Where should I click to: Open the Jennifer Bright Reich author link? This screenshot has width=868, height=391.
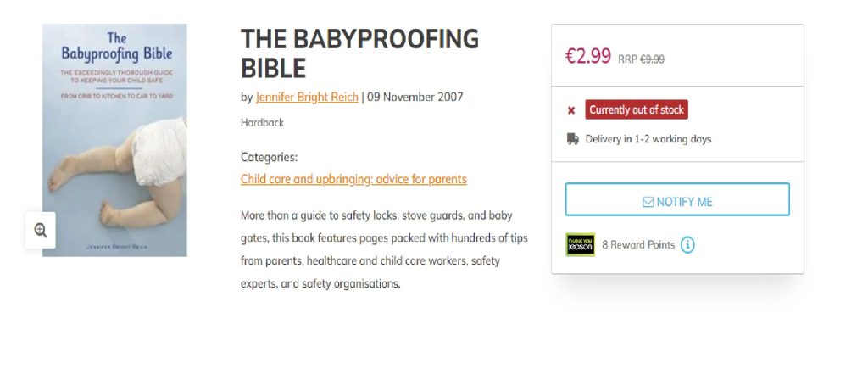307,97
